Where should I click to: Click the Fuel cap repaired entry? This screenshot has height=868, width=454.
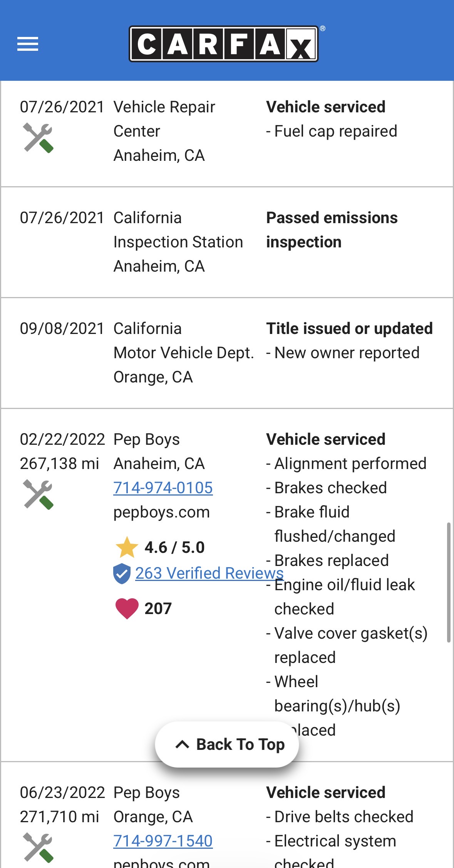[335, 131]
